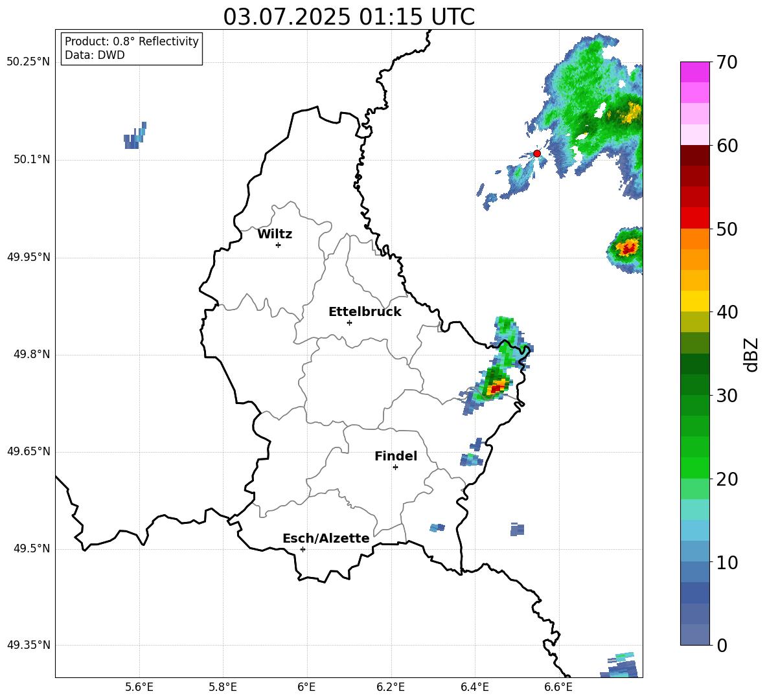Viewport: 767px width, 700px height.
Task: Click the magenta swatch atop the colorbar
Action: click(694, 72)
